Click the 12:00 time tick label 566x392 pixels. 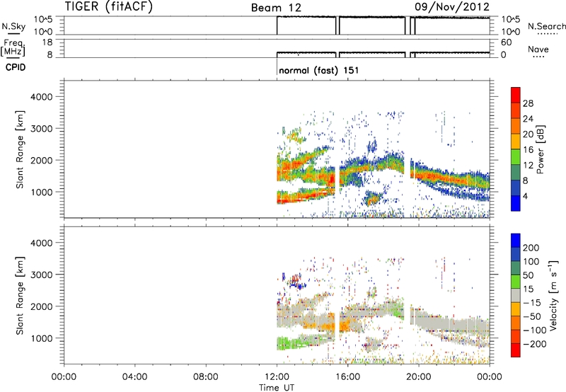click(277, 377)
